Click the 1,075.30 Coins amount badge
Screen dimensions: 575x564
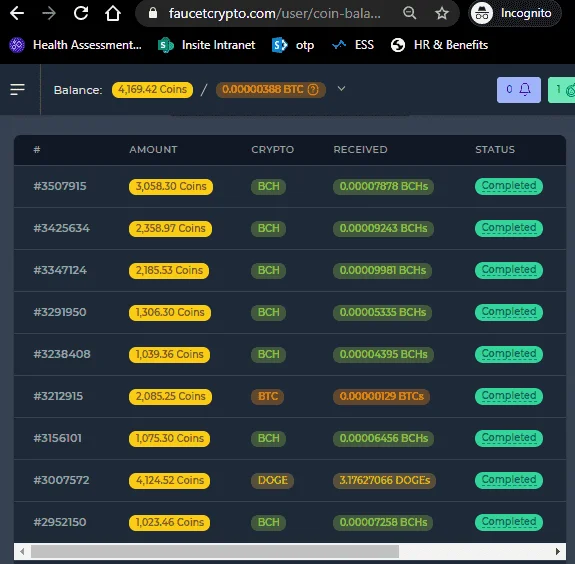pyautogui.click(x=169, y=439)
